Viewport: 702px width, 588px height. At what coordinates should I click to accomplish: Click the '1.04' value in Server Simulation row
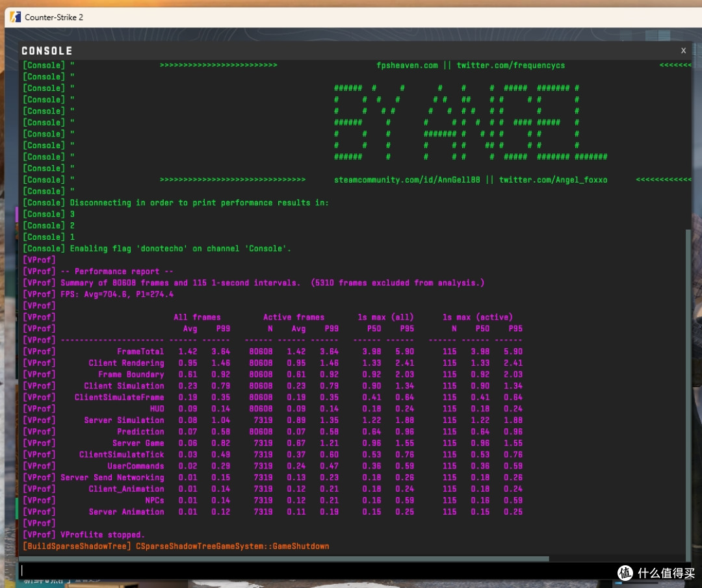tap(221, 420)
